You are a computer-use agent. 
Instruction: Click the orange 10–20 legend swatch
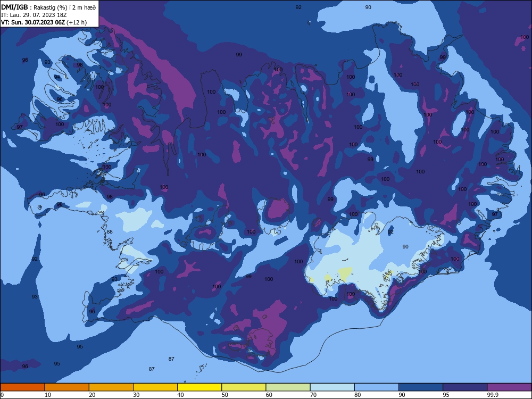pyautogui.click(x=67, y=387)
